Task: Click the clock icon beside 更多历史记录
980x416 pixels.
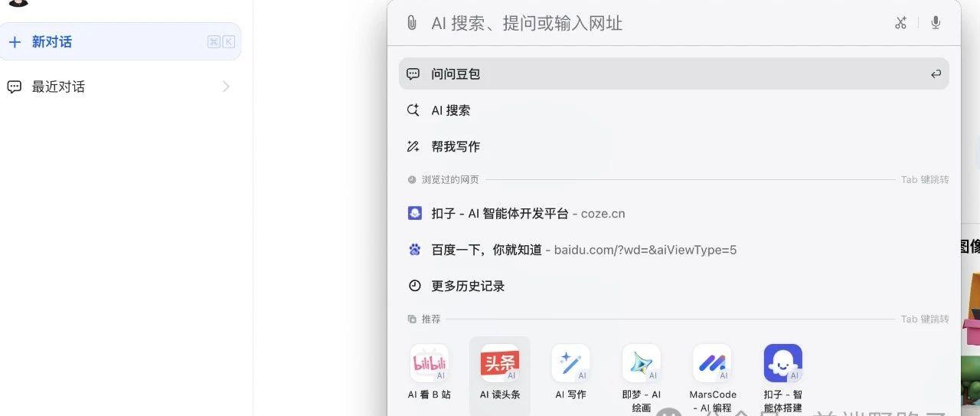Action: 414,286
